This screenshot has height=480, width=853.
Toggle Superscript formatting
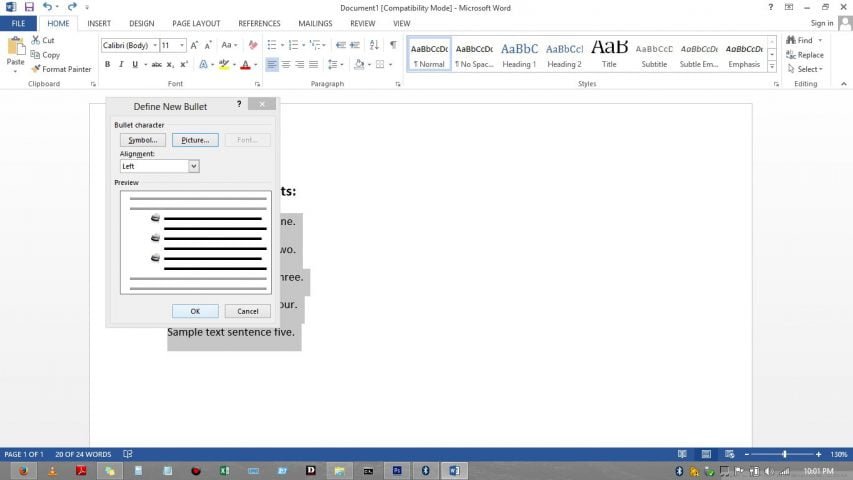184,64
